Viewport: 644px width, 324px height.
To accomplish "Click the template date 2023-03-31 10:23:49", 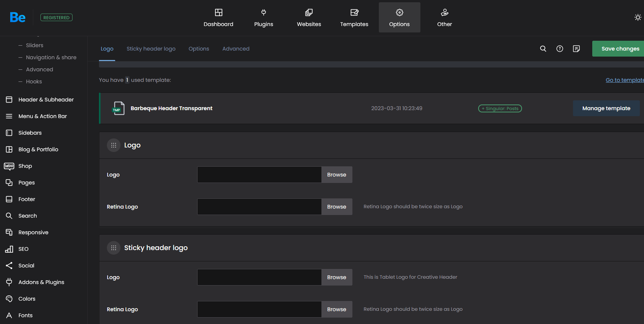I will tap(397, 108).
